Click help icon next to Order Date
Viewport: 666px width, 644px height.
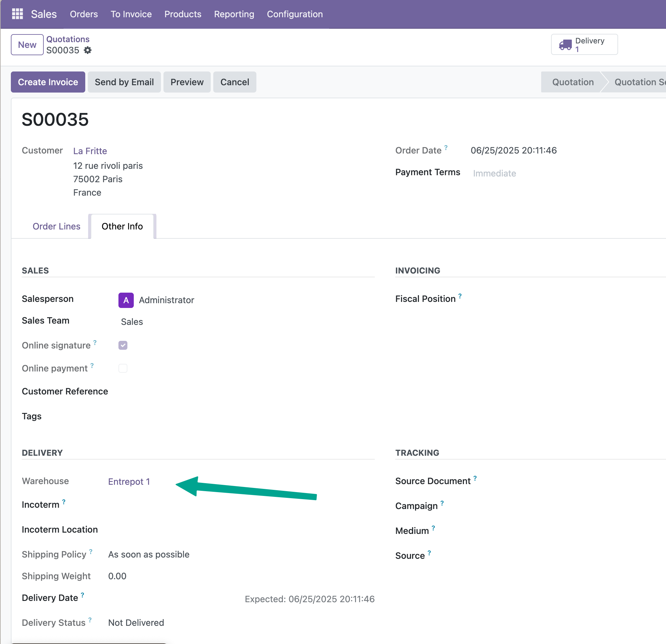click(x=446, y=147)
